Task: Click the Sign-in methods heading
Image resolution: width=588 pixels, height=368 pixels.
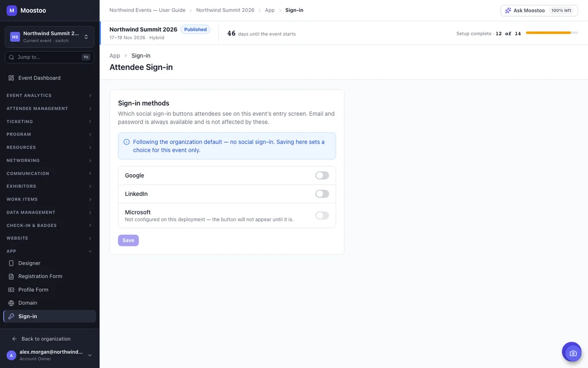Action: (144, 104)
